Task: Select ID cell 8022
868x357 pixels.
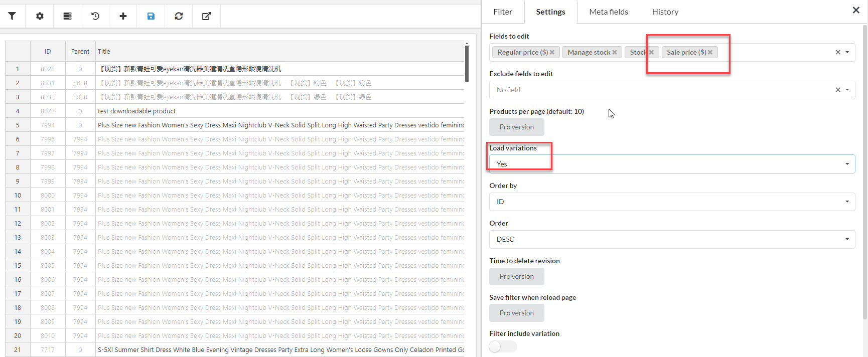Action: [x=48, y=111]
